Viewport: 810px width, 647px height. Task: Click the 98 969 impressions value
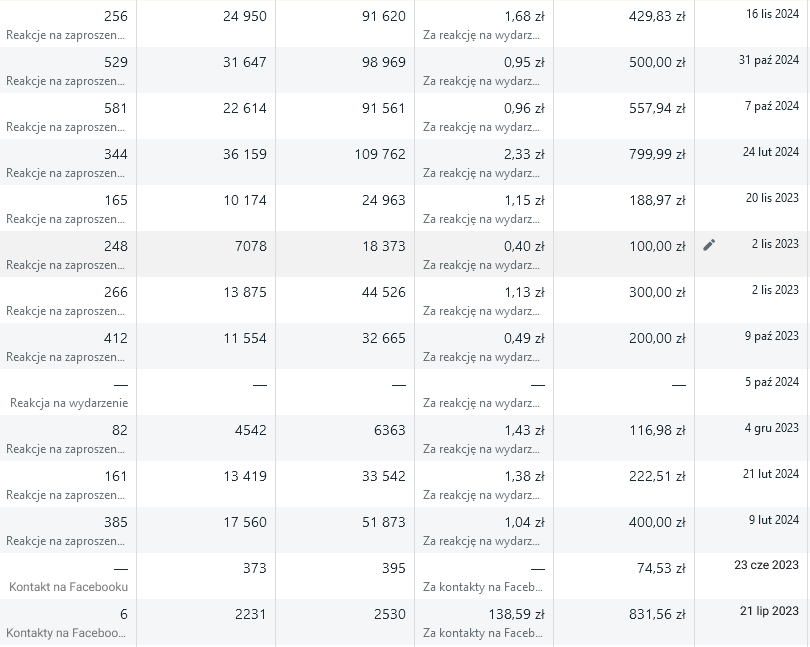coord(383,62)
